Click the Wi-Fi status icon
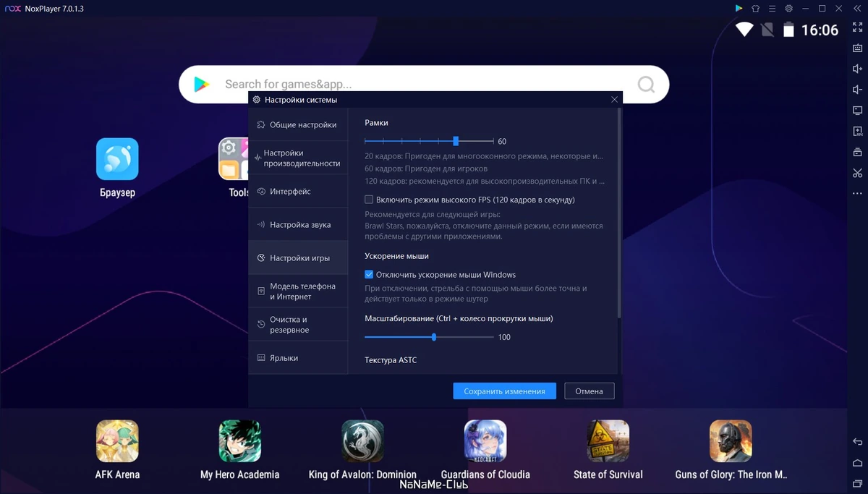868x494 pixels. coord(744,30)
